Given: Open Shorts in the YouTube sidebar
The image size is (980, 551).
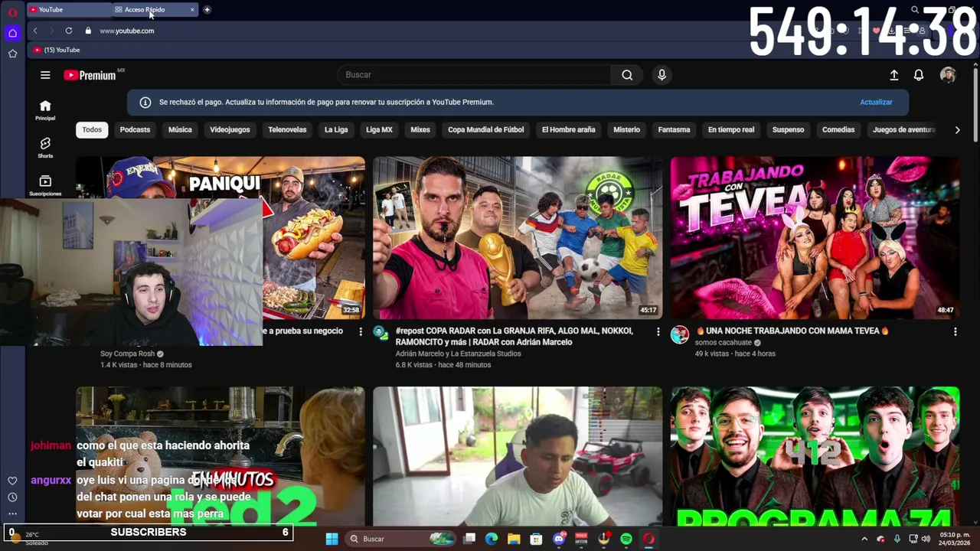Looking at the screenshot, I should (45, 148).
